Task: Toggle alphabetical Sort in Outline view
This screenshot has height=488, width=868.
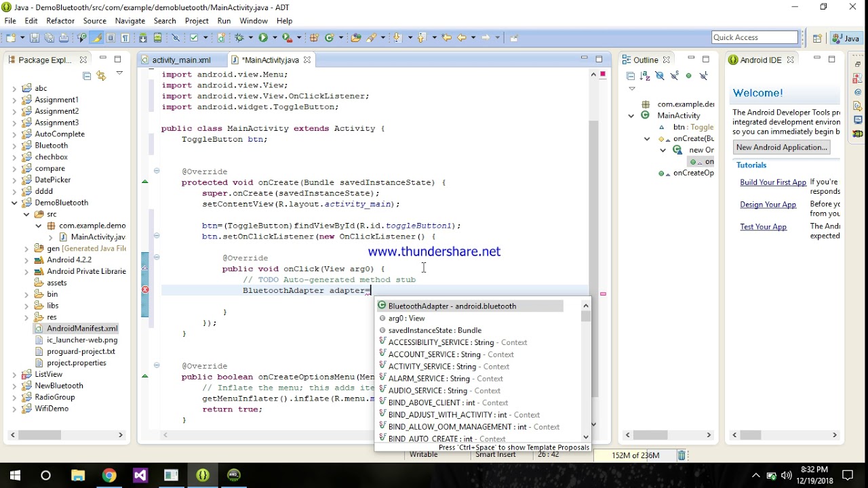Action: click(x=645, y=76)
